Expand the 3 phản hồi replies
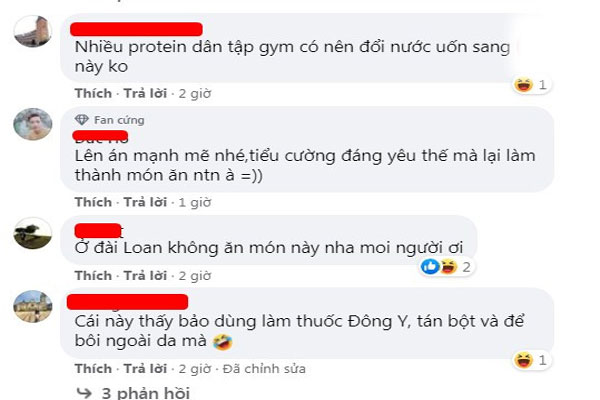This screenshot has width=600, height=400. [146, 393]
